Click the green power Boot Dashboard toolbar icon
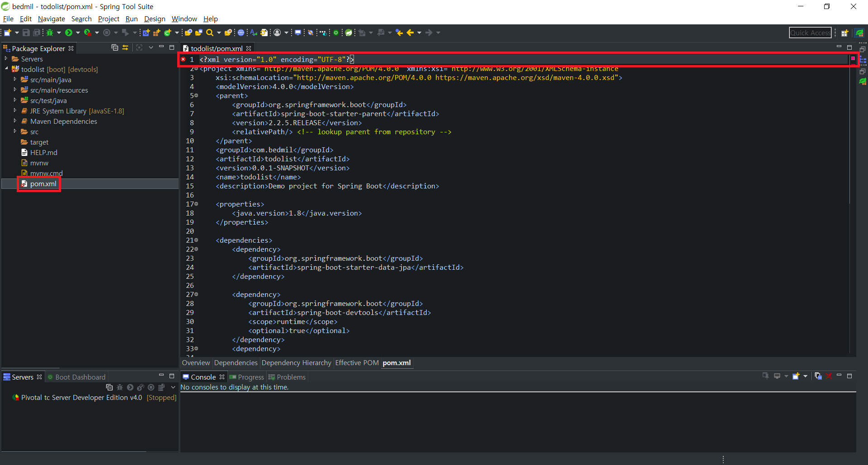 (x=336, y=33)
